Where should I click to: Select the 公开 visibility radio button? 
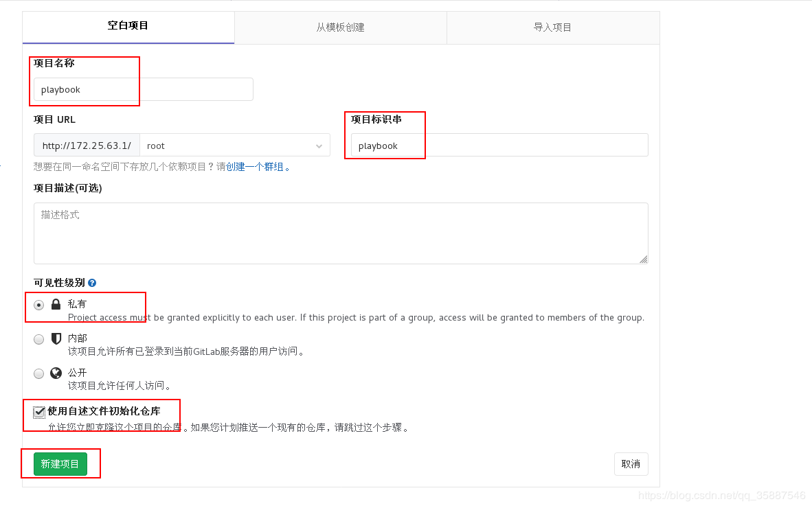pyautogui.click(x=38, y=373)
